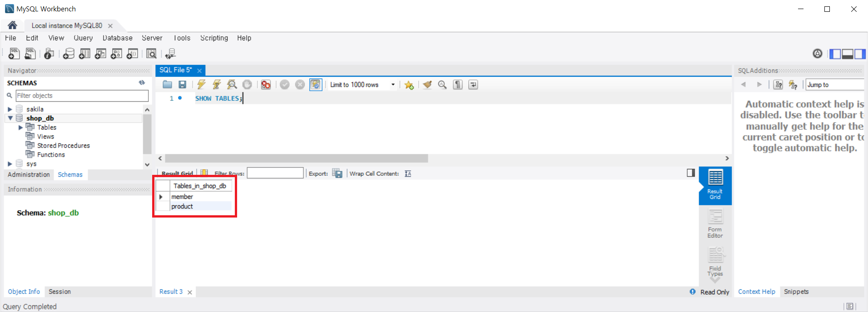Toggle word wrapping in editor
Screen dimensions: 868x312
pyautogui.click(x=473, y=84)
